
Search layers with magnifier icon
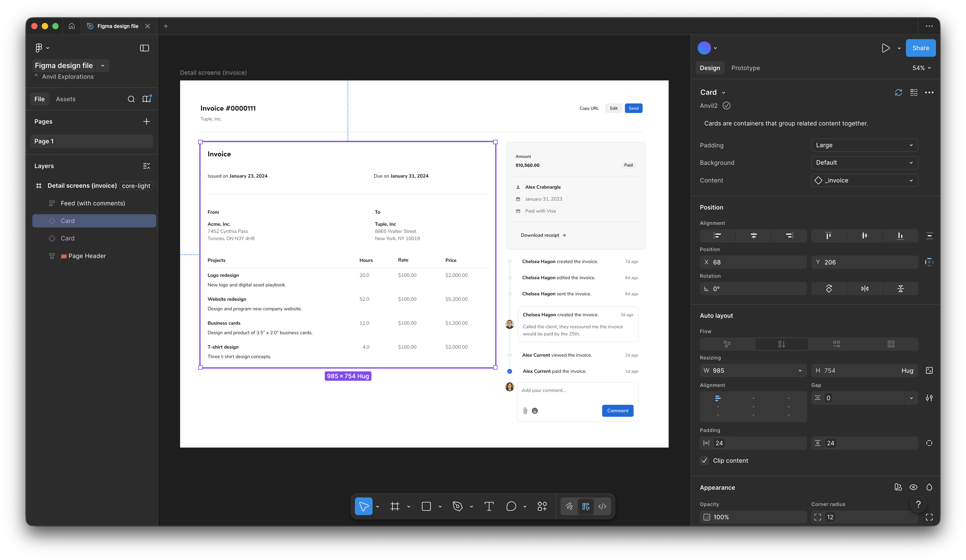131,99
